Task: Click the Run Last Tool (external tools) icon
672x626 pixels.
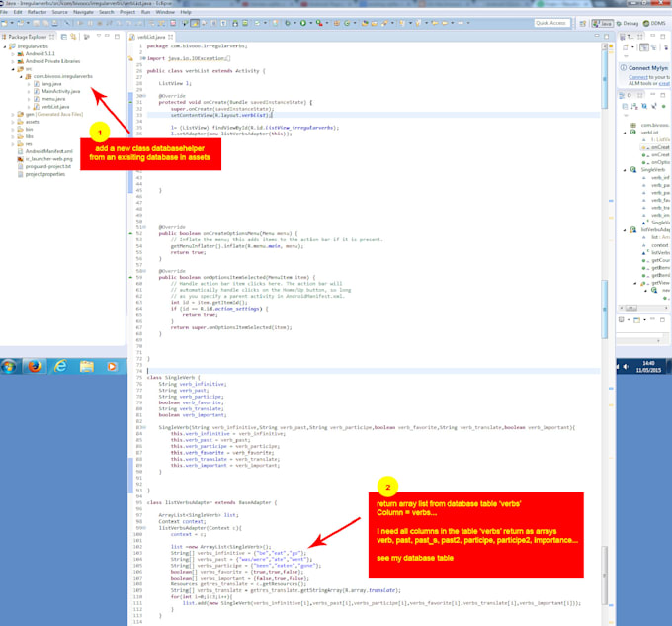Action: [x=319, y=23]
